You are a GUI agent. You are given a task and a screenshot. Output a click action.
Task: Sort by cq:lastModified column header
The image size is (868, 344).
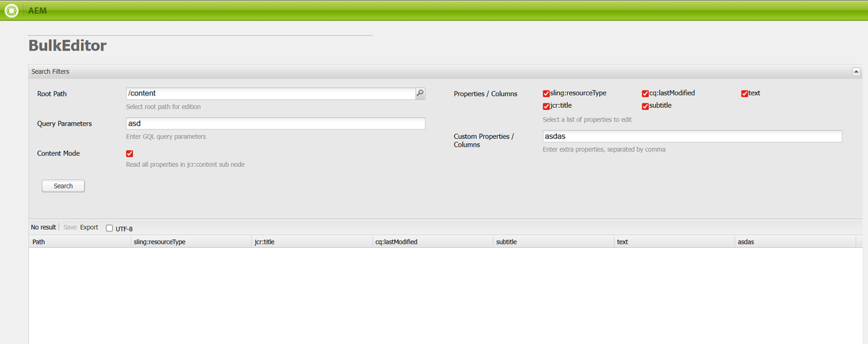(433, 242)
